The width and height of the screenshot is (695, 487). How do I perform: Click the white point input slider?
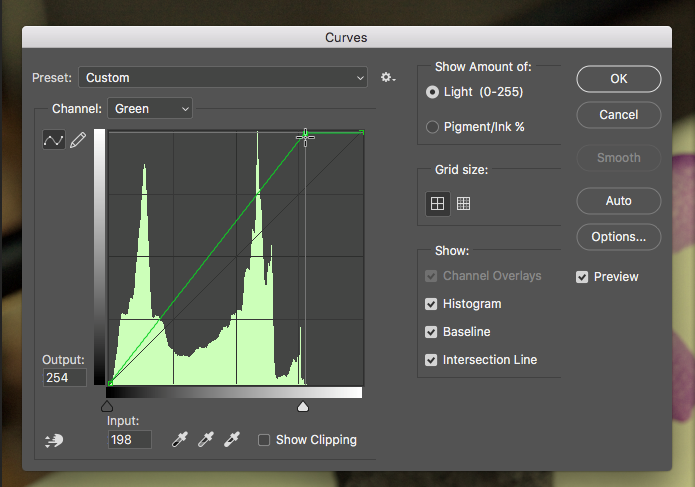point(303,407)
